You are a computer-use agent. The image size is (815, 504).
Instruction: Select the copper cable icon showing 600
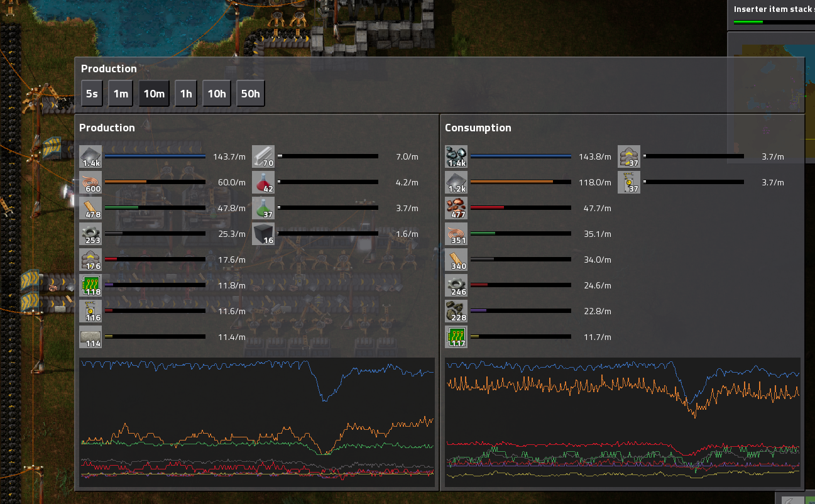click(90, 182)
